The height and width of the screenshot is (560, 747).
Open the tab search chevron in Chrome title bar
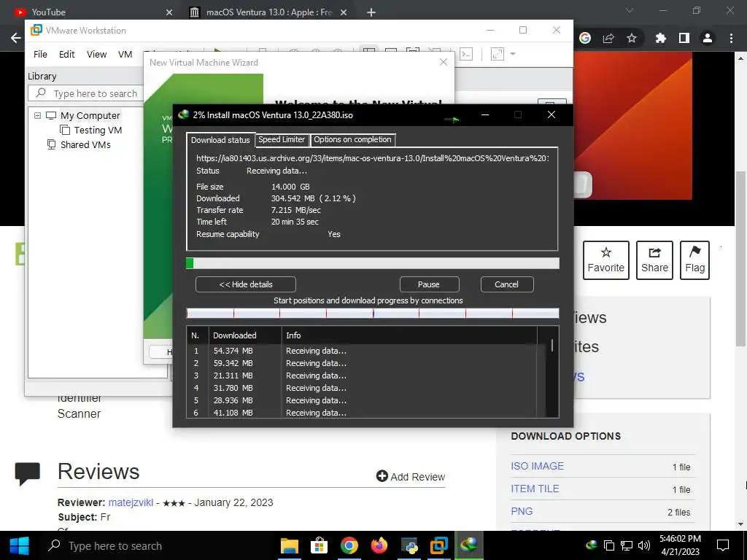coord(630,10)
